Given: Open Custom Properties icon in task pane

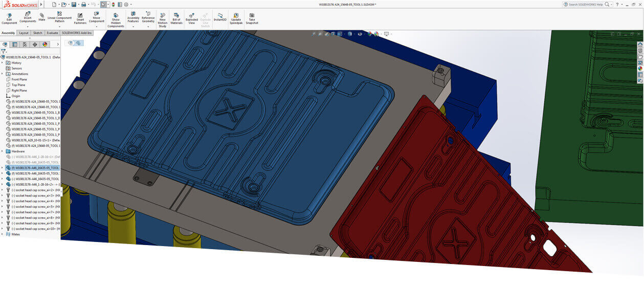Looking at the screenshot, I should click(x=640, y=74).
